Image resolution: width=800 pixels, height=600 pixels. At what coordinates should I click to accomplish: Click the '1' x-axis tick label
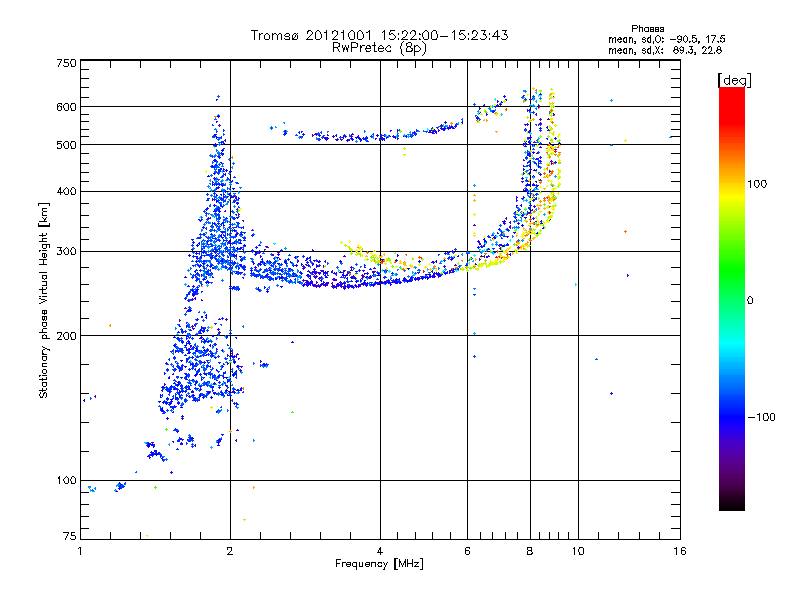(x=80, y=551)
